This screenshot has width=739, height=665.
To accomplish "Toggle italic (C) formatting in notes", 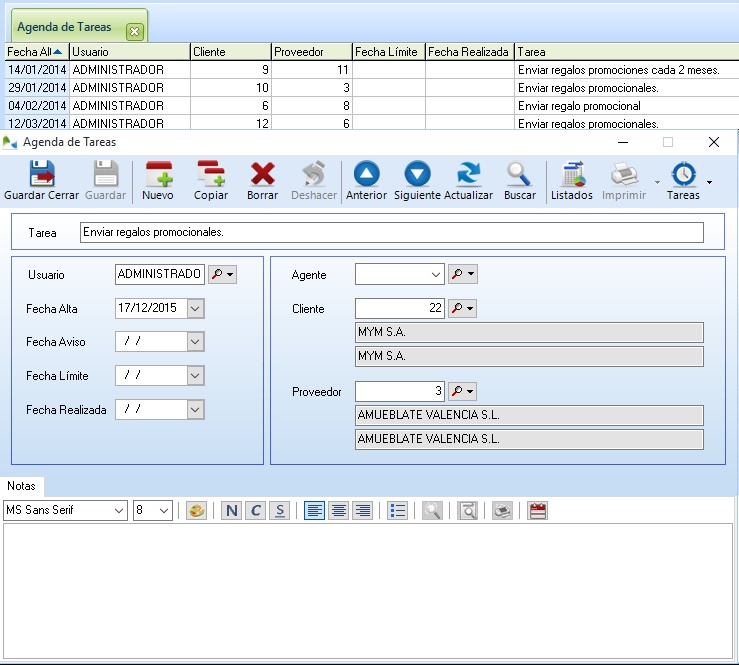I will click(256, 511).
